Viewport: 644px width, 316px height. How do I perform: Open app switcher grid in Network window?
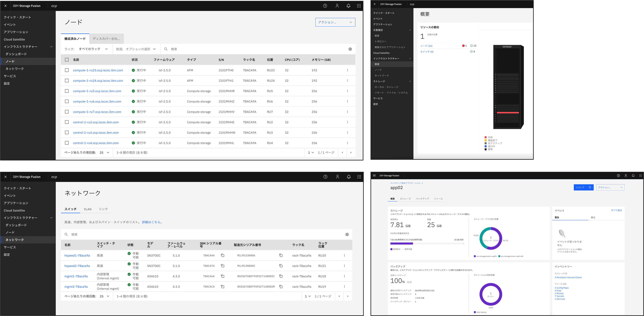pos(359,177)
